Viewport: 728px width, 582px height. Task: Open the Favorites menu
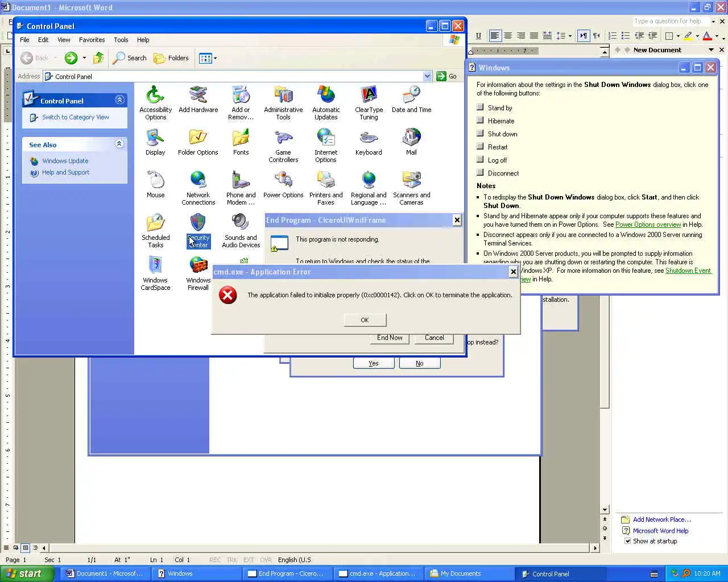[x=92, y=40]
